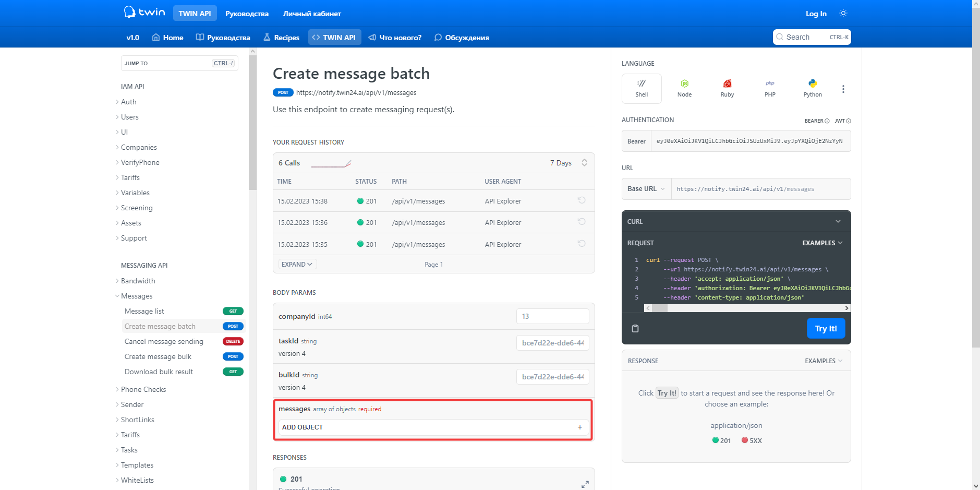Click the page vertical scrollbar
Screen dimensions: 980x490
pyautogui.click(x=976, y=177)
